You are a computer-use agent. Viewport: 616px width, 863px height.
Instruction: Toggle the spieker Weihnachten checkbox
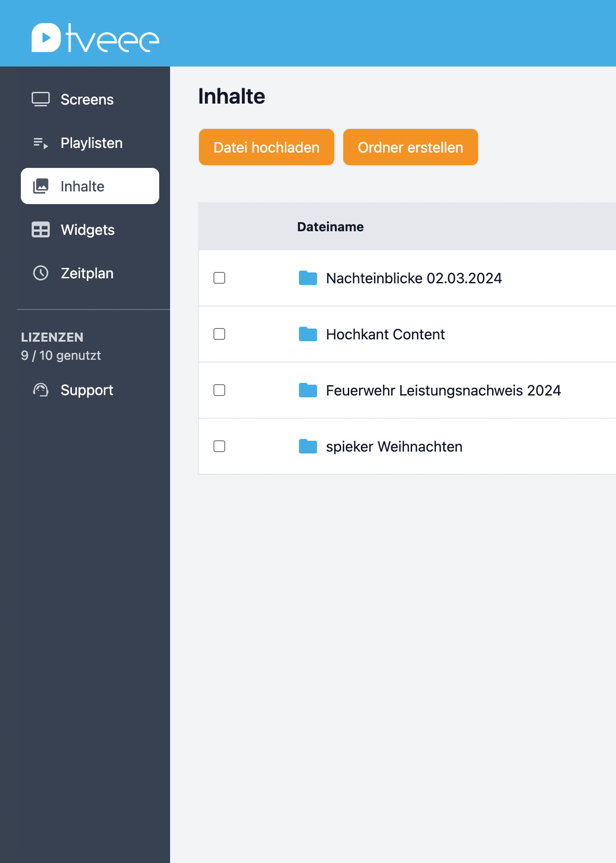[219, 446]
